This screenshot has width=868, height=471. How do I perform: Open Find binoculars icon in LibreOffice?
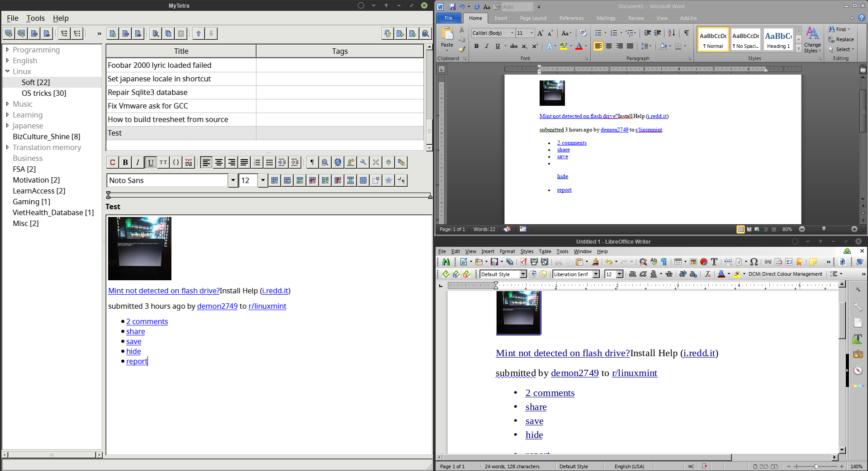coord(446,262)
